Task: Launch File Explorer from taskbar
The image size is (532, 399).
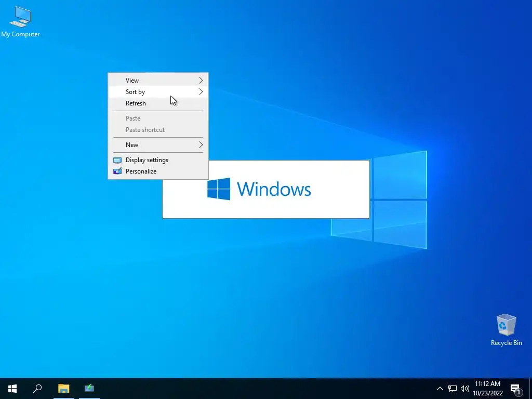Action: point(63,389)
